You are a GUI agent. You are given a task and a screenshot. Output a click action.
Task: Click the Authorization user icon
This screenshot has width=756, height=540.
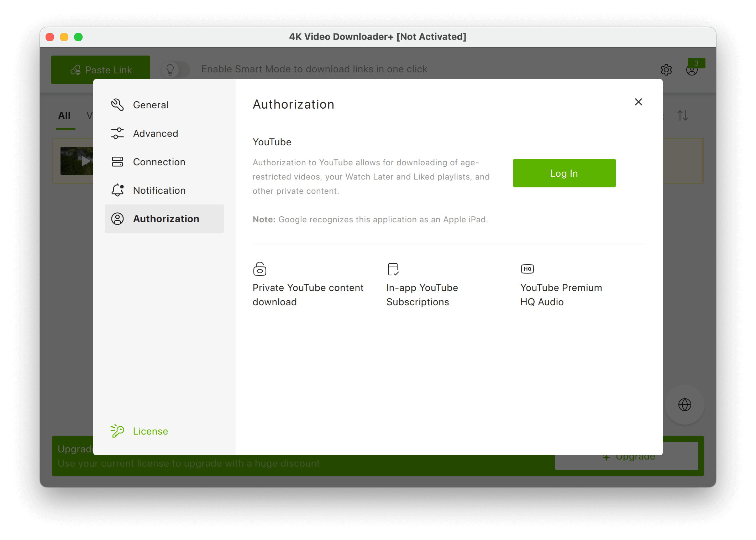pyautogui.click(x=117, y=219)
